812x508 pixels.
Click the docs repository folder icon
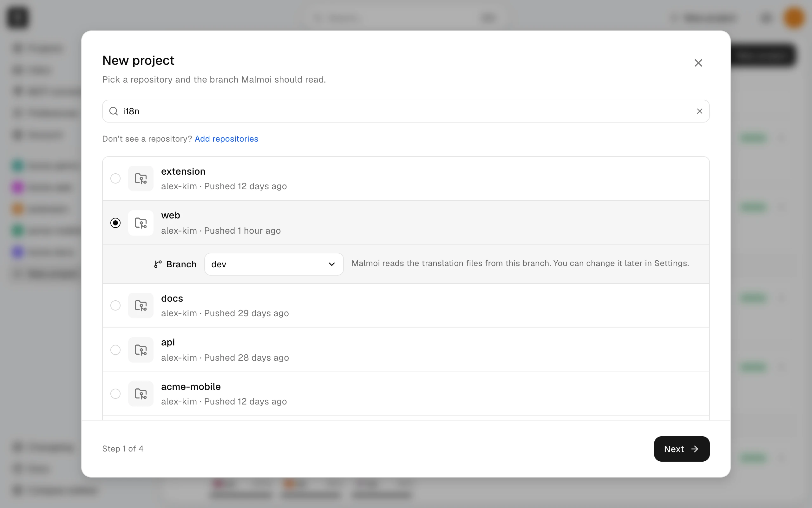141,305
